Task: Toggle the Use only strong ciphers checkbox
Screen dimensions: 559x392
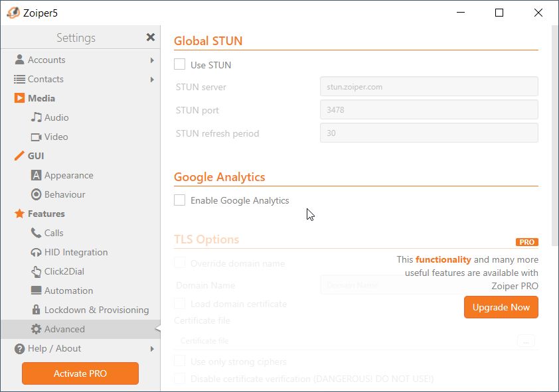Action: tap(180, 361)
